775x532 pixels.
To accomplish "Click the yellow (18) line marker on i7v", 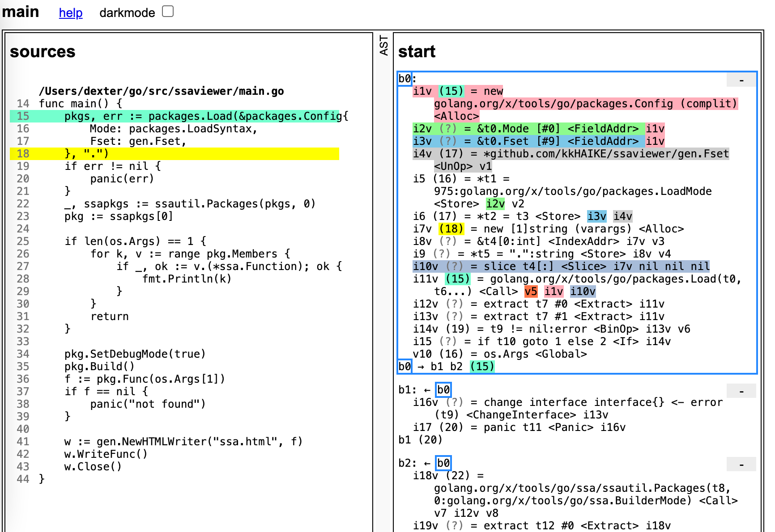I will 451,229.
